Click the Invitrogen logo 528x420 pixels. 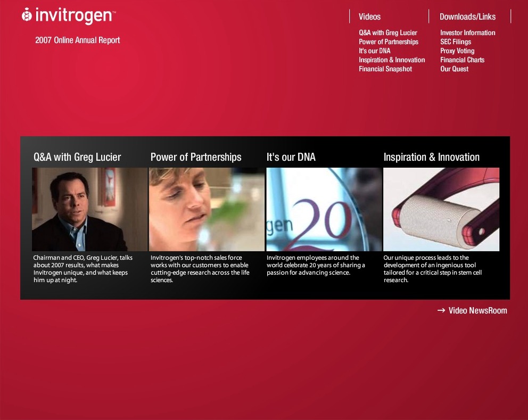[x=69, y=16]
